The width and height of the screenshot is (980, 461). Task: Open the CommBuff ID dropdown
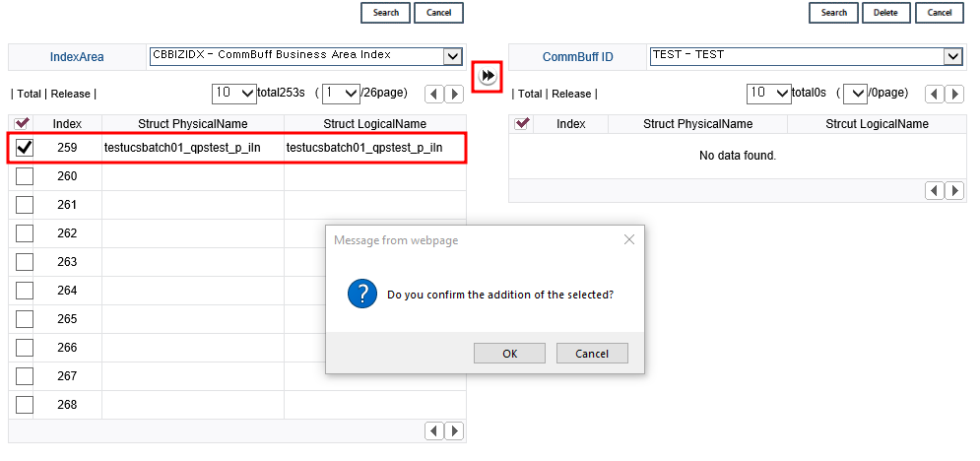tap(952, 56)
